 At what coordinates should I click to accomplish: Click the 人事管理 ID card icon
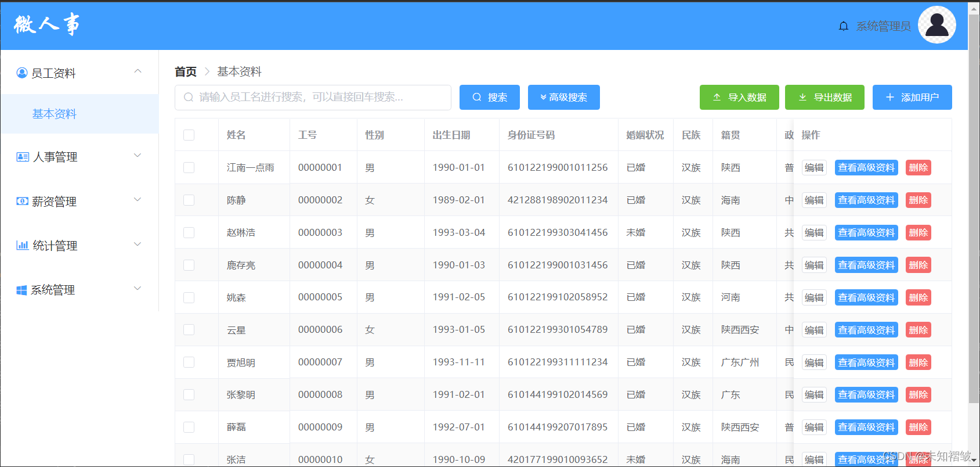23,157
